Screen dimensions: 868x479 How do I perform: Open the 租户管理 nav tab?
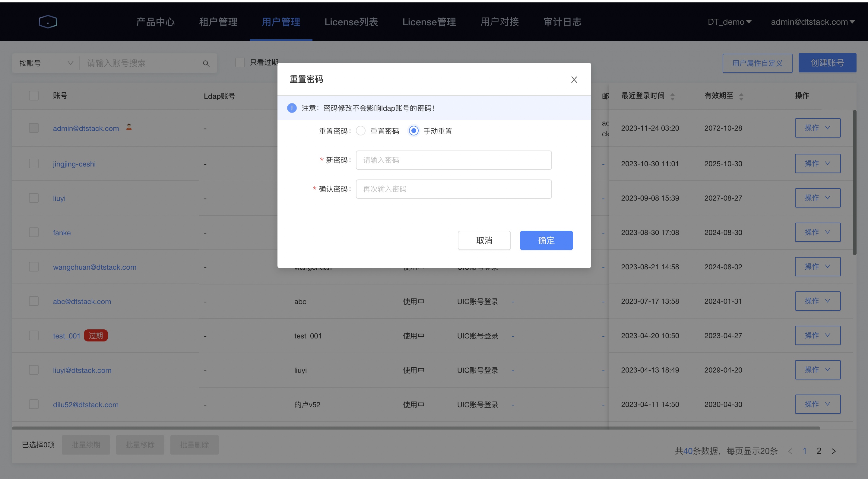point(218,22)
